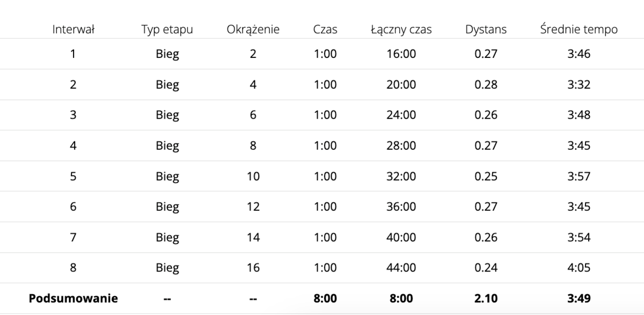Click the Czas column header
The height and width of the screenshot is (315, 644).
pyautogui.click(x=325, y=30)
